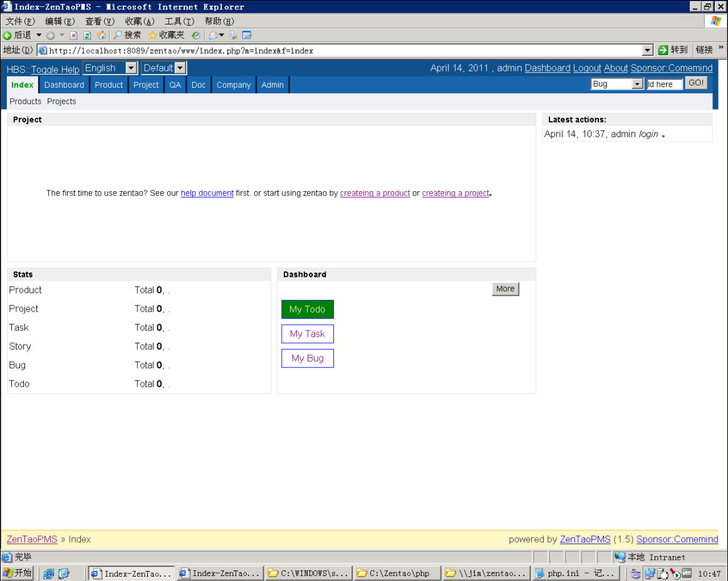Open the Tools (工具) menu

[179, 21]
